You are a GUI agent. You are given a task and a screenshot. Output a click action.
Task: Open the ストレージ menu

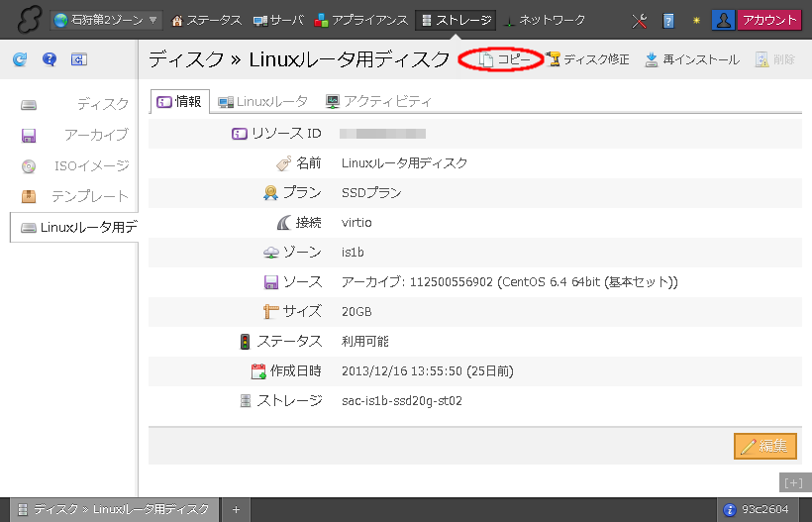point(456,20)
